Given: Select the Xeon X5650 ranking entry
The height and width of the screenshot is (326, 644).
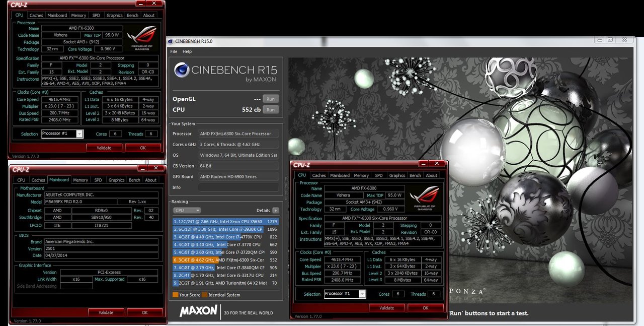Looking at the screenshot, I should pyautogui.click(x=225, y=221).
